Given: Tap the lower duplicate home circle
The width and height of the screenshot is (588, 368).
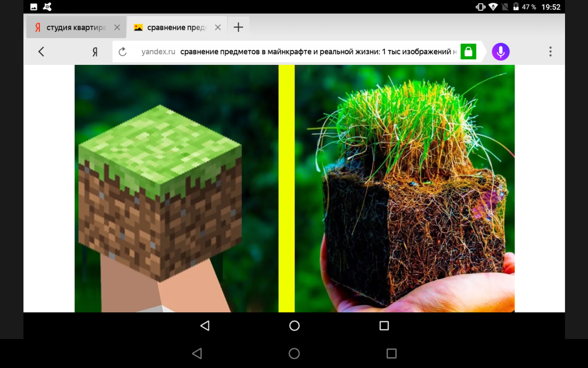Looking at the screenshot, I should pos(294,353).
